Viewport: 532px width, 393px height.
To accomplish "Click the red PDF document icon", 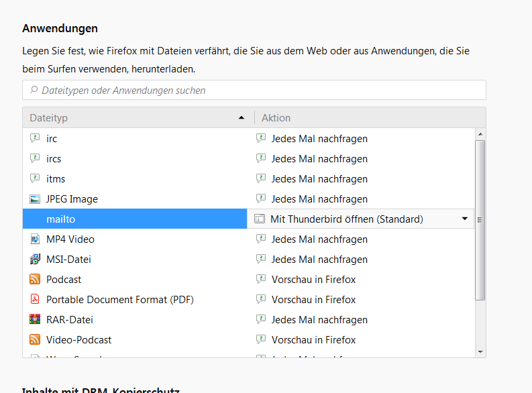I will pyautogui.click(x=35, y=299).
